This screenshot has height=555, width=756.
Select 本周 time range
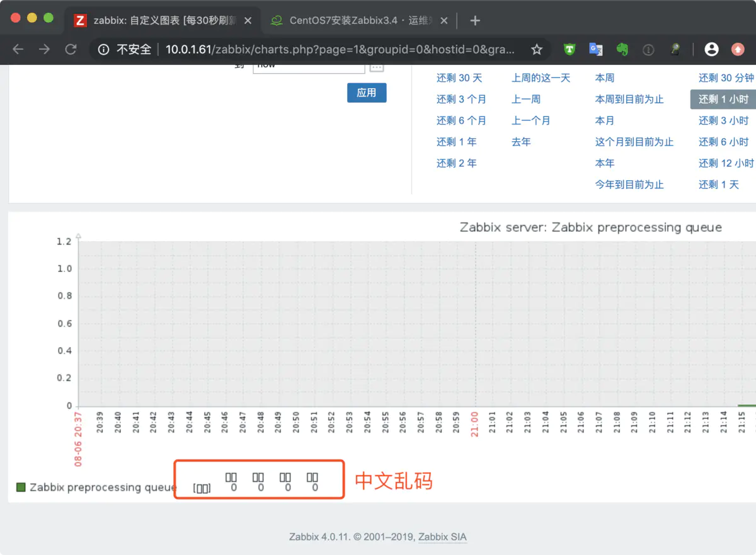[605, 78]
